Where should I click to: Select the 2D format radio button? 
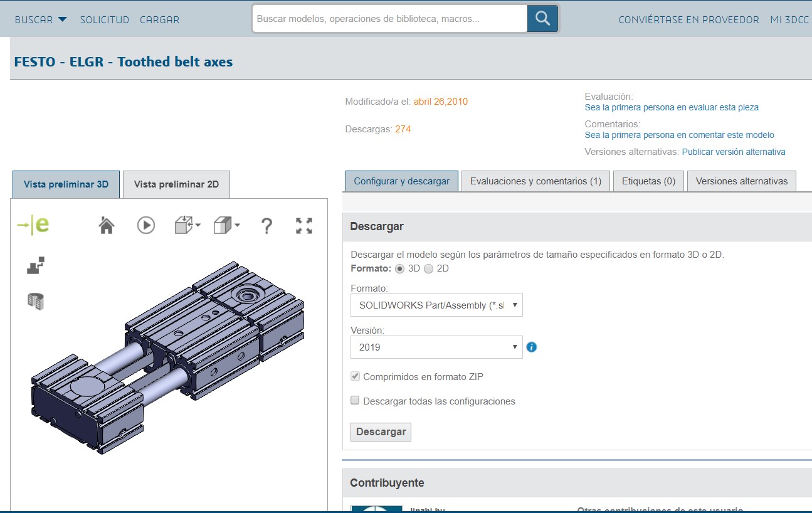tap(428, 268)
